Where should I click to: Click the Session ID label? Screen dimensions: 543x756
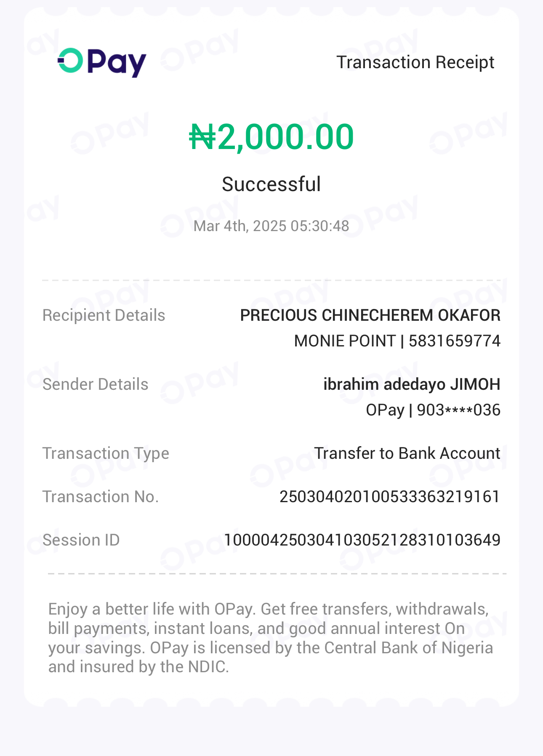pyautogui.click(x=81, y=540)
